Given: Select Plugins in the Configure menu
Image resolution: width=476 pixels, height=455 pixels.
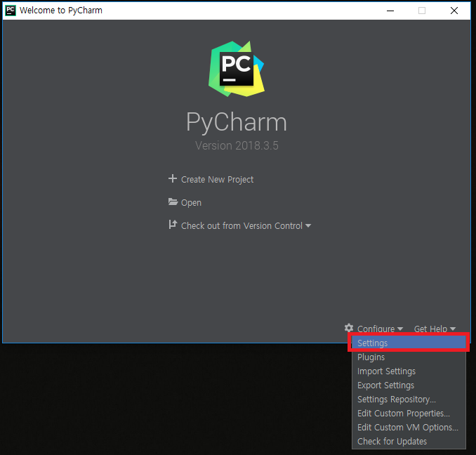Looking at the screenshot, I should point(409,357).
